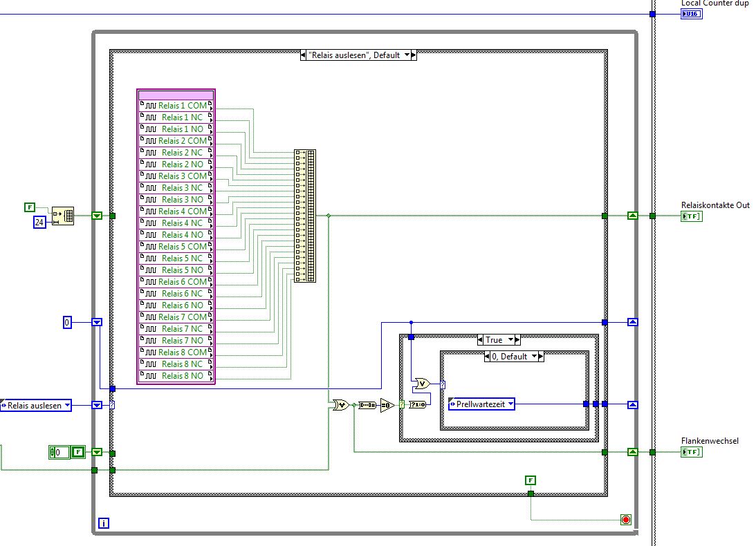Click right shift register feeding Relaiskontakte Out

click(633, 216)
